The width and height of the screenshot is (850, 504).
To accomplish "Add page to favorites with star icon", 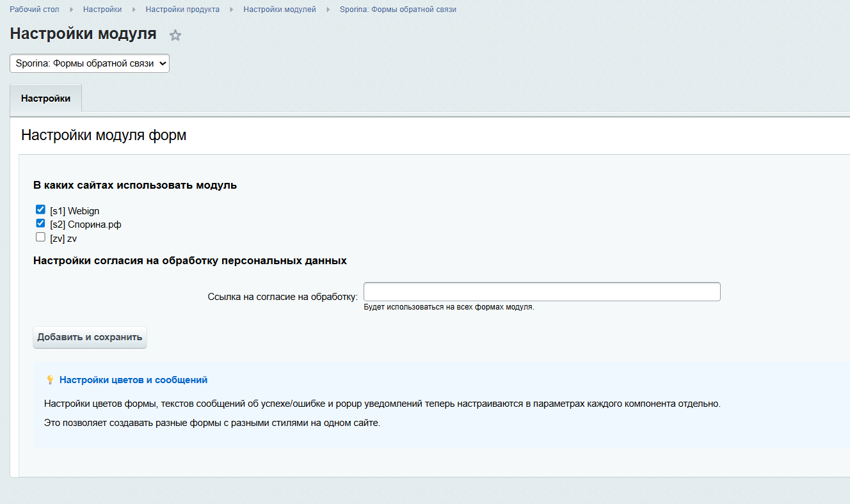I will pos(175,35).
